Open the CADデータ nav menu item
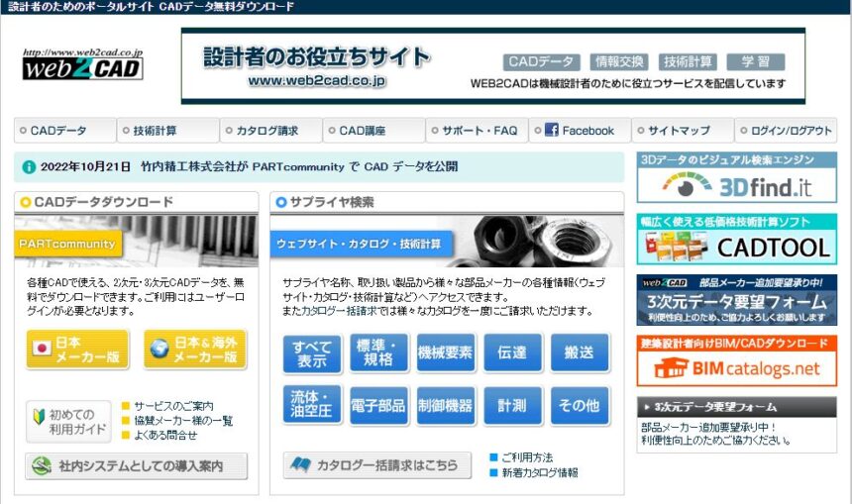This screenshot has height=504, width=852. 64,131
